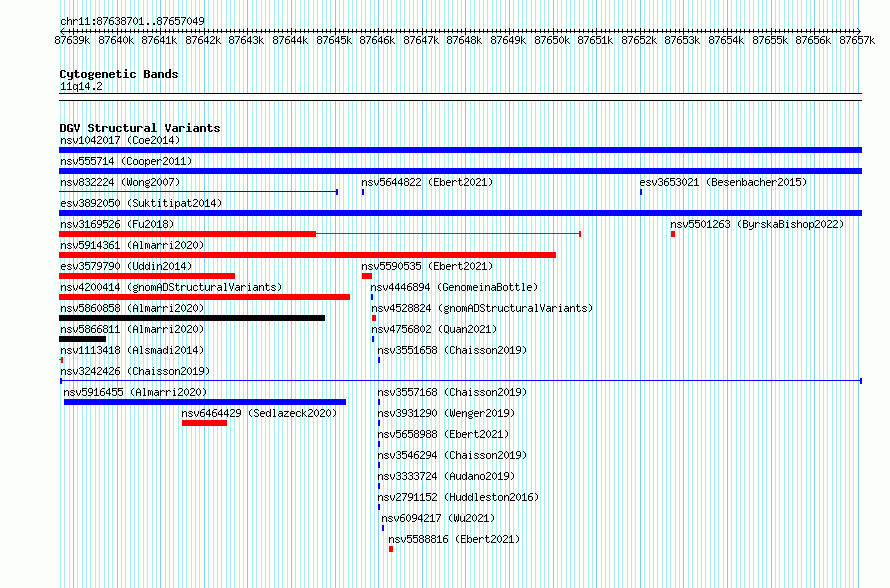Screen dimensions: 890x588
Task: Click the black bar under nsv5866811
Action: 82,339
